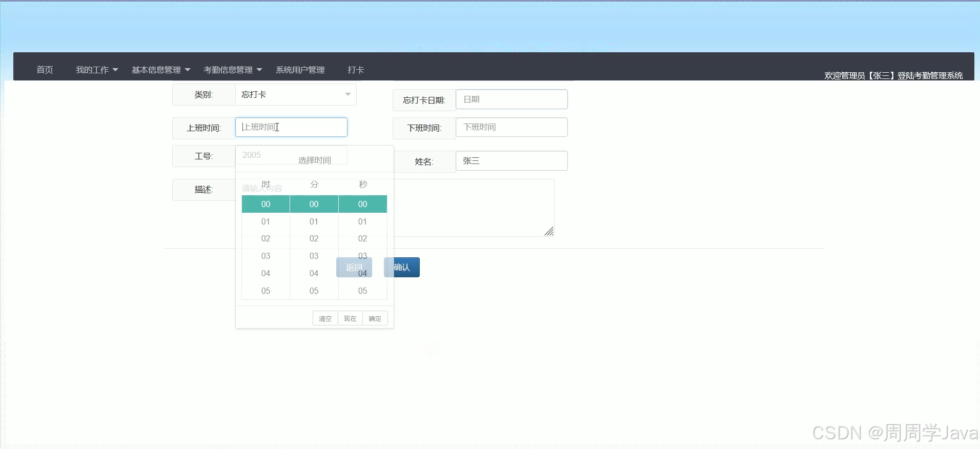Select hour 01 in the 时 column

(266, 221)
